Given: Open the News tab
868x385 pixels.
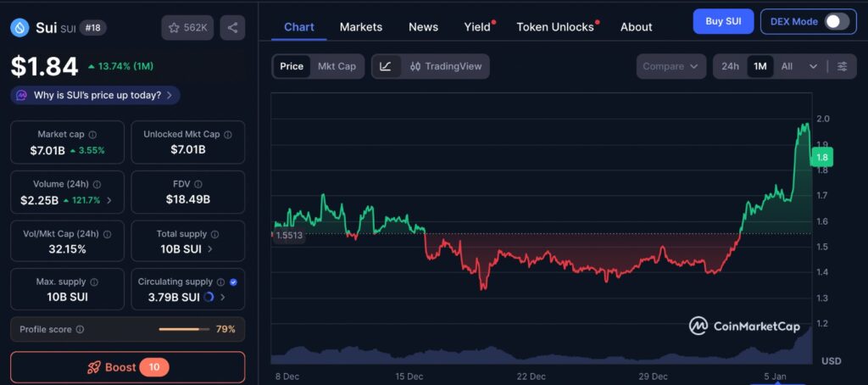Looking at the screenshot, I should (x=424, y=26).
